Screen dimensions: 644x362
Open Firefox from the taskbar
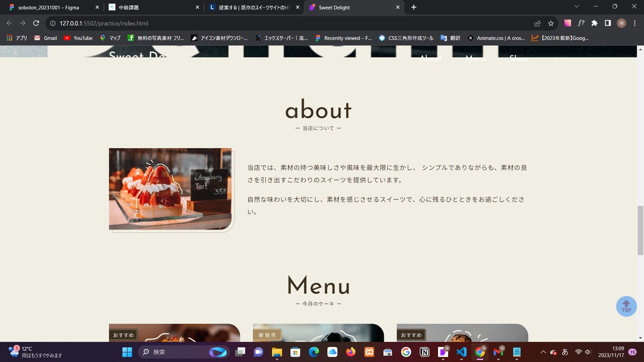pyautogui.click(x=351, y=352)
